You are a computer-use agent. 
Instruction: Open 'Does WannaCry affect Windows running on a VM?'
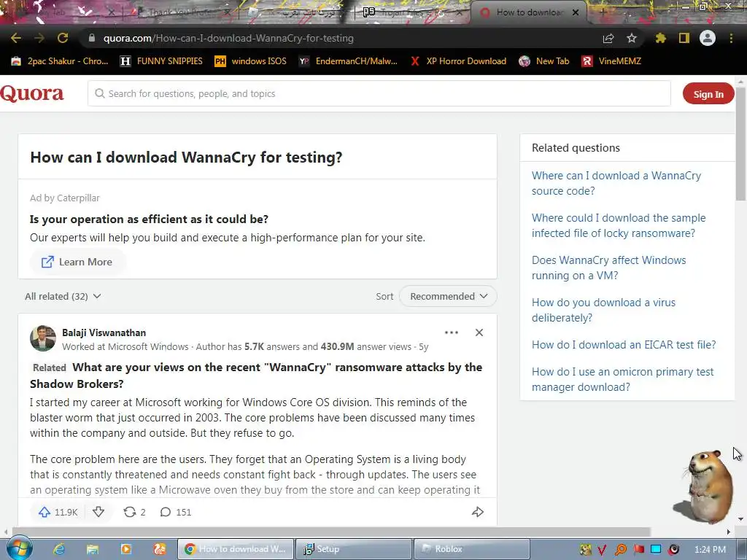(609, 268)
